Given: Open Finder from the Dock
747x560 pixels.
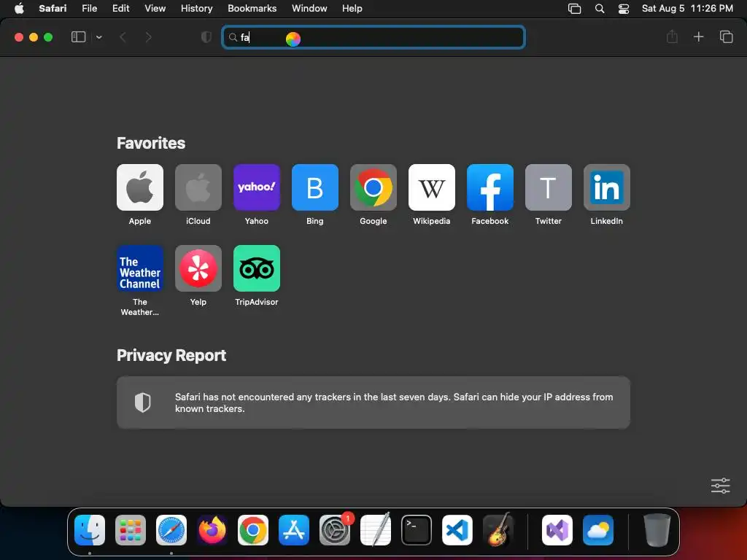Looking at the screenshot, I should (x=90, y=529).
